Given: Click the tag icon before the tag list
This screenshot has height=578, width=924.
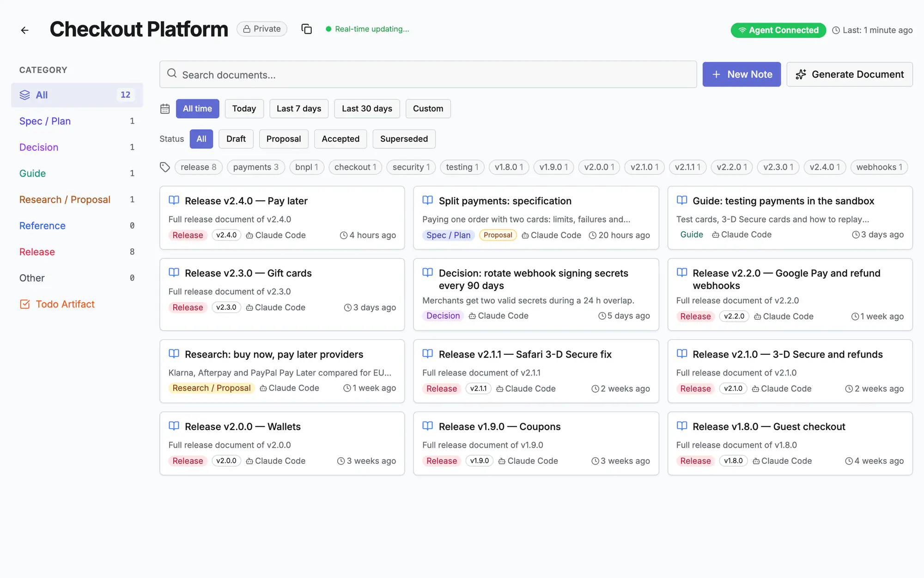Looking at the screenshot, I should [165, 167].
